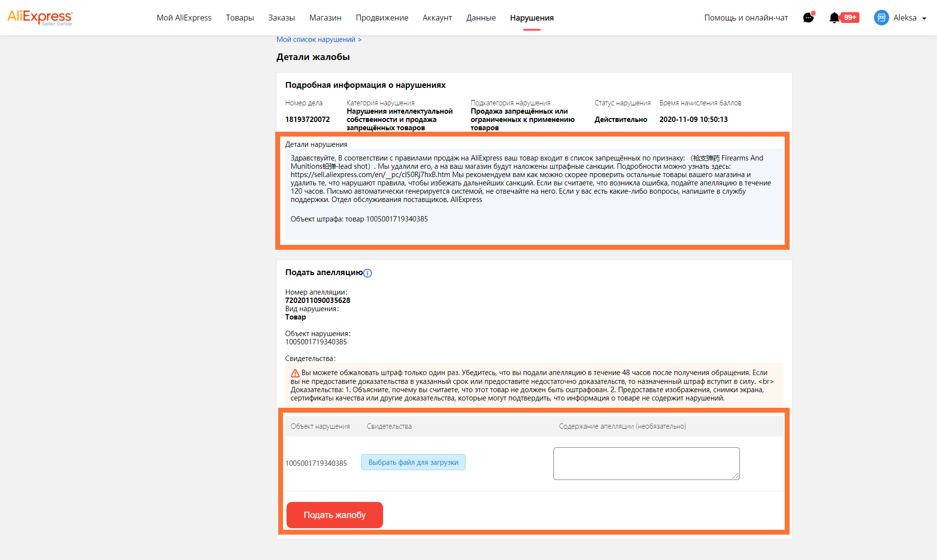
Task: Open the Мой AliExpress menu
Action: click(184, 18)
